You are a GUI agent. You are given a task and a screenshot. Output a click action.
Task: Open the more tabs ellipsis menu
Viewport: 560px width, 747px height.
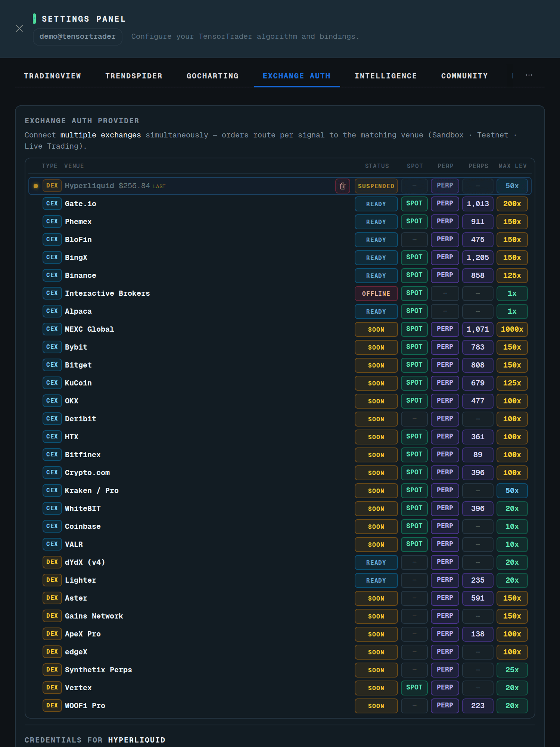529,75
